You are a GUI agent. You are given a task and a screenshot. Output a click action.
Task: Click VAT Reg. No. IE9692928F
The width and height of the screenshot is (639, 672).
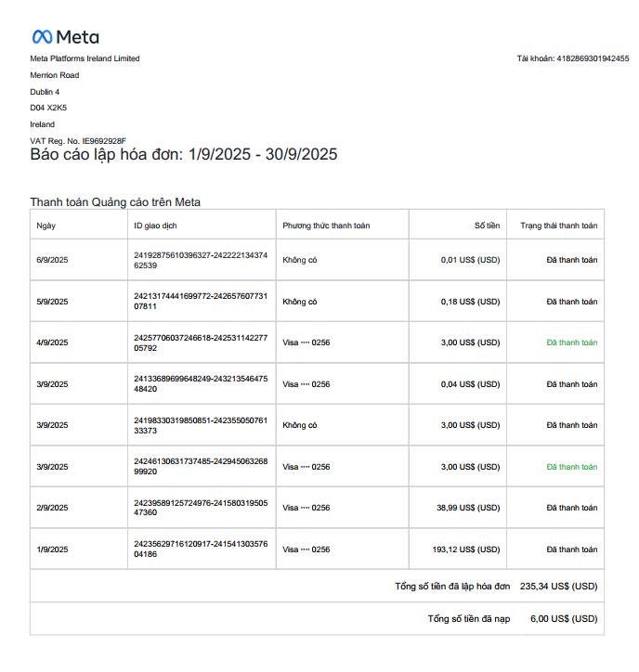tap(78, 141)
